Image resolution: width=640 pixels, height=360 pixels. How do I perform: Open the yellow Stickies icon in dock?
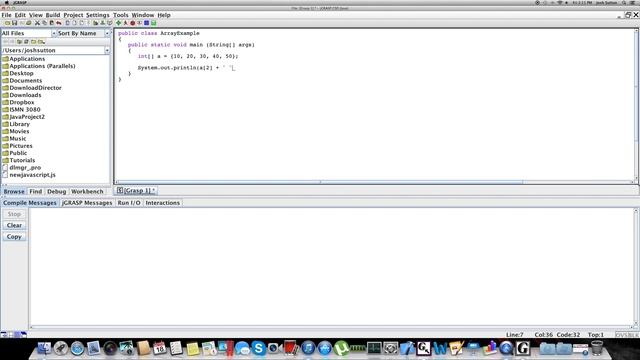pyautogui.click(x=193, y=348)
